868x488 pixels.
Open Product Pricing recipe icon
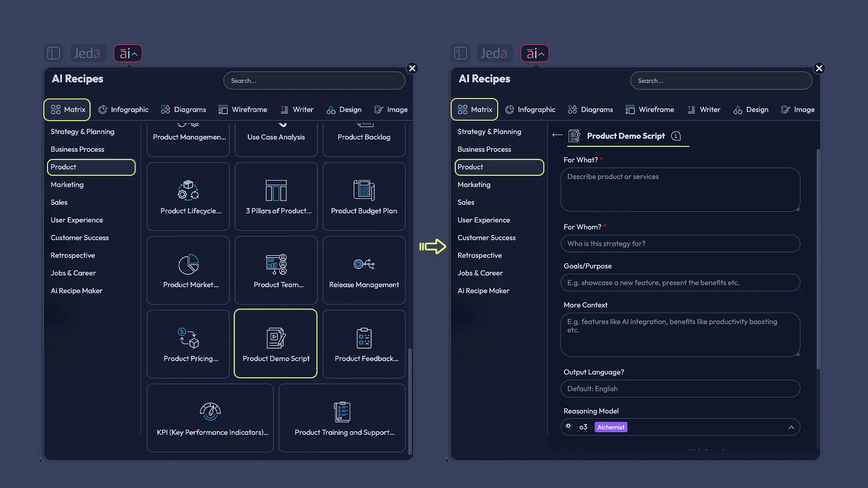[x=188, y=338]
